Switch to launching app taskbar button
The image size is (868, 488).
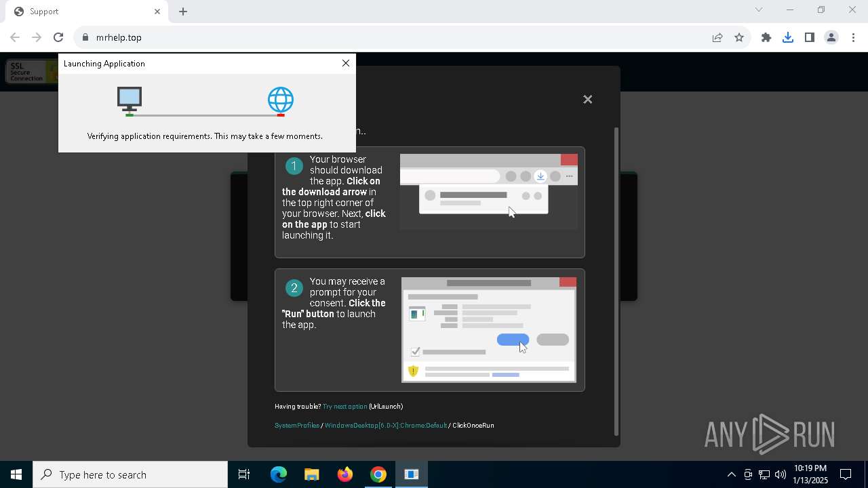coord(412,474)
